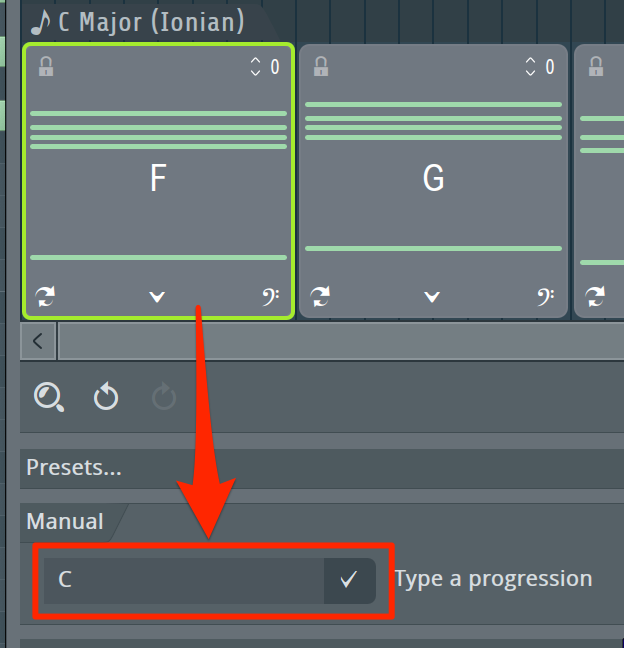Click the greyed redo circular arrow icon
Image resolution: width=624 pixels, height=648 pixels.
(x=164, y=396)
